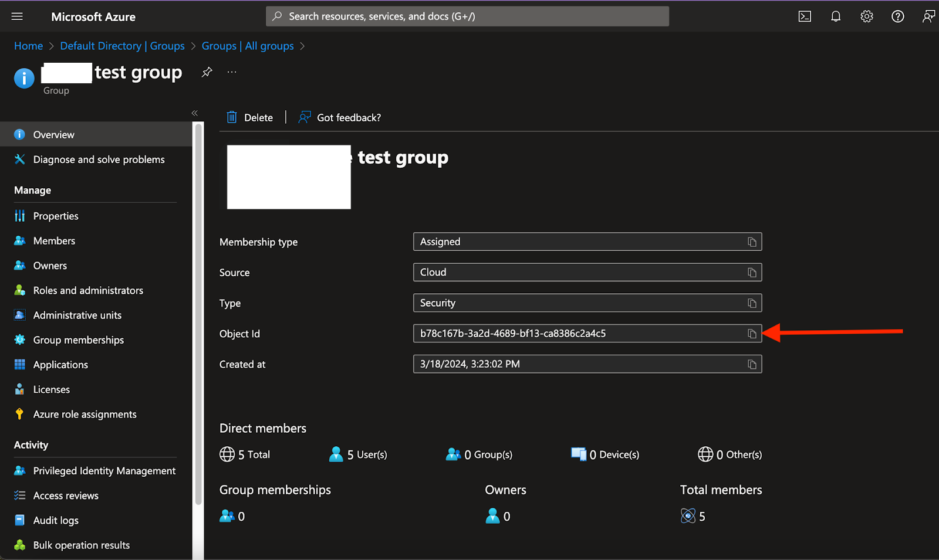939x560 pixels.
Task: Click the Cloud source field
Action: 587,272
